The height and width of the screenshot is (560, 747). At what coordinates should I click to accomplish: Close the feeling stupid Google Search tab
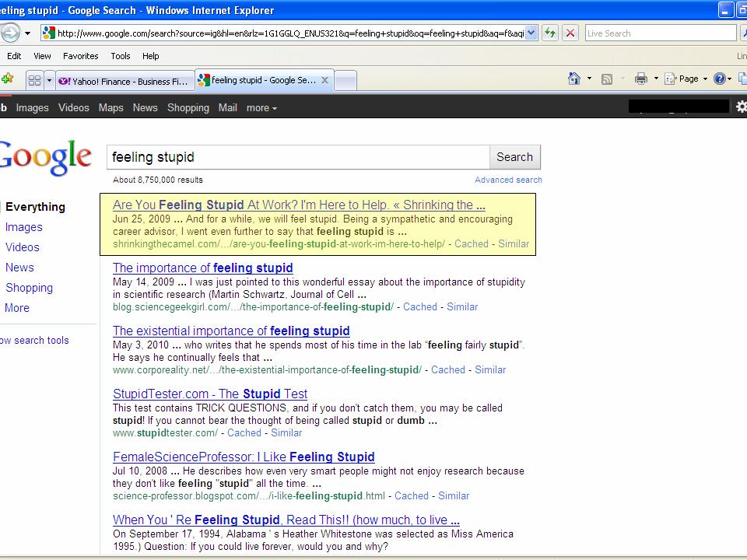coord(325,80)
